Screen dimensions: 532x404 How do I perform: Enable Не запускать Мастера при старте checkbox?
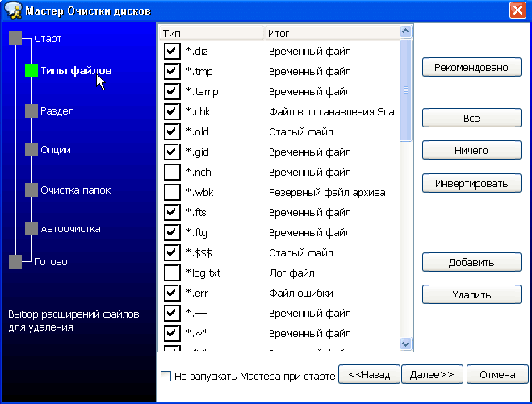click(x=165, y=376)
